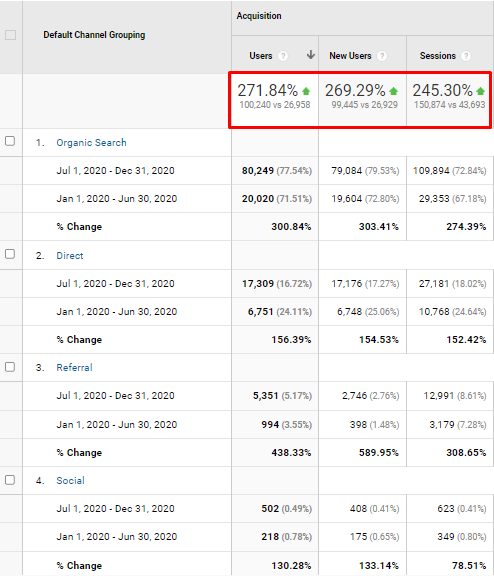Viewport: 494px width, 576px height.
Task: Sort by the Users column header
Action: point(261,56)
